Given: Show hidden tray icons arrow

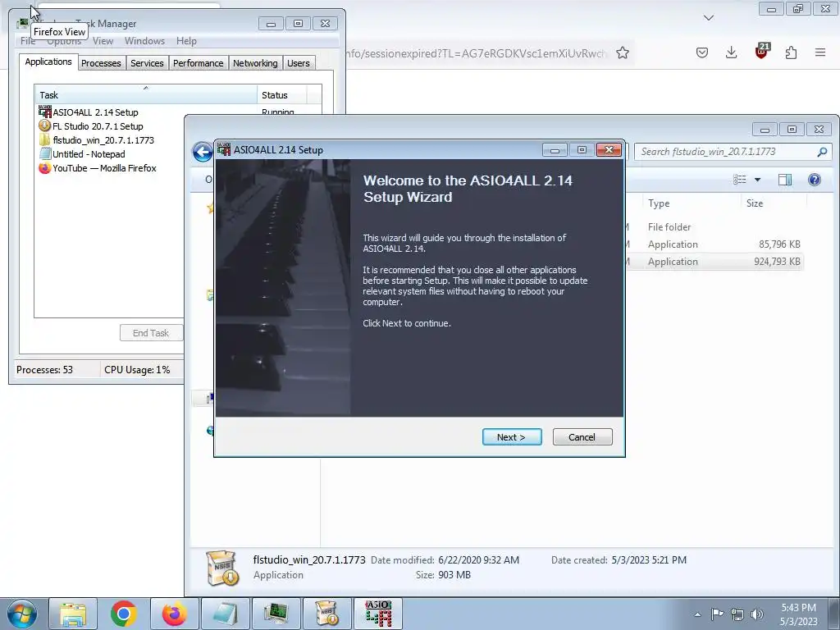Looking at the screenshot, I should pyautogui.click(x=697, y=614).
